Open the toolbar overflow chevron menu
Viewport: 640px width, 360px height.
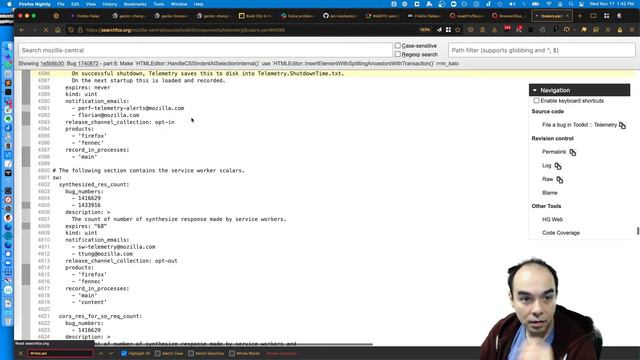tap(608, 30)
